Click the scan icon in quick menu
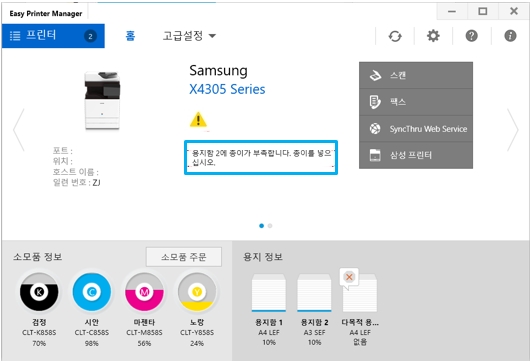Viewport: 531px width, 362px height. 375,75
